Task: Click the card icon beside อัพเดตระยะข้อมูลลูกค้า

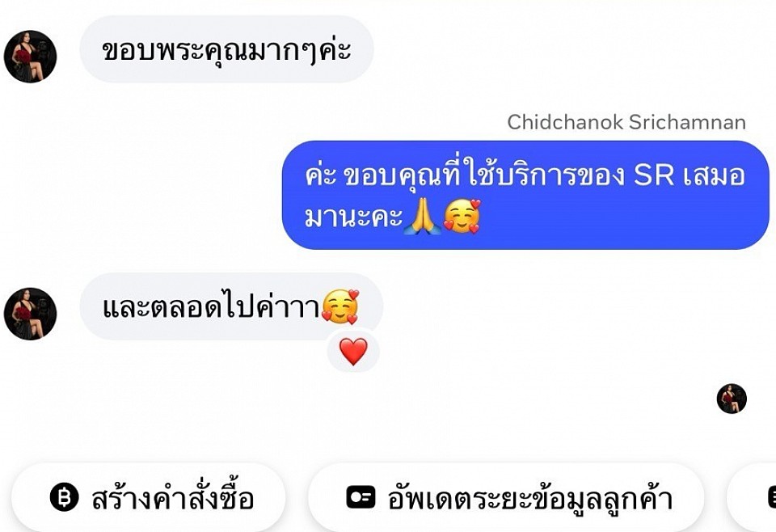Action: [x=361, y=497]
